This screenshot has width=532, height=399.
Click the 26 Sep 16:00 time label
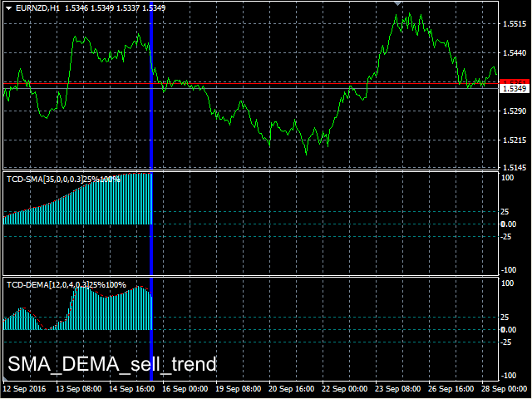[x=451, y=389]
